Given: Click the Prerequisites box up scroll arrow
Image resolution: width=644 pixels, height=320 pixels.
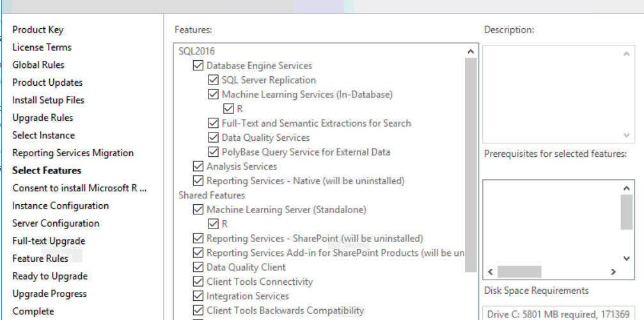Looking at the screenshot, I should (626, 189).
